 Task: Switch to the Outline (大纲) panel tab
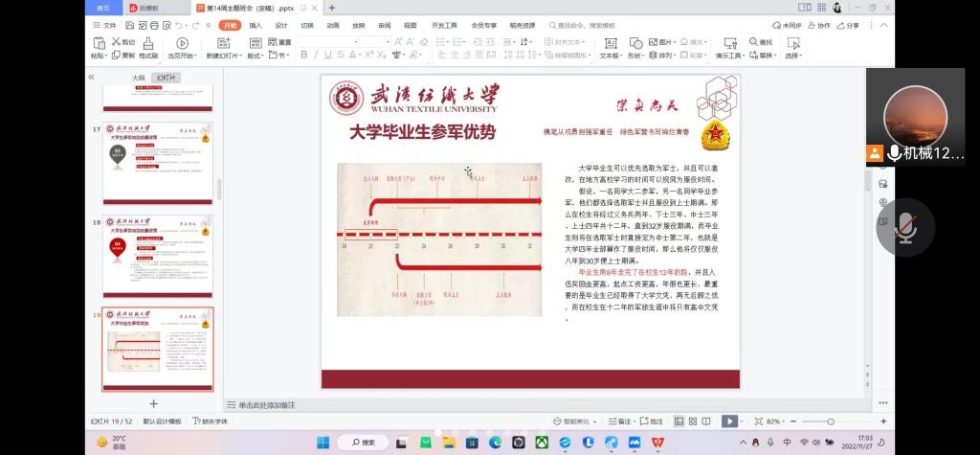pos(139,78)
